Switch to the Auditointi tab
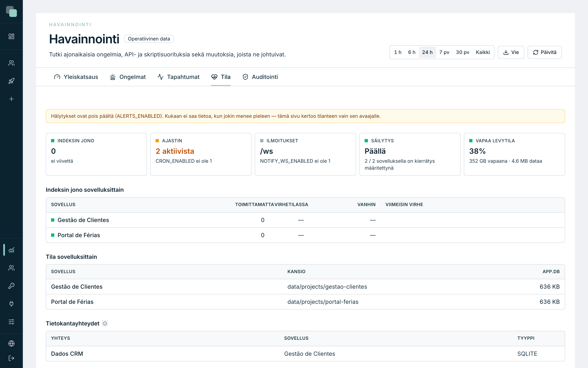 tap(260, 77)
